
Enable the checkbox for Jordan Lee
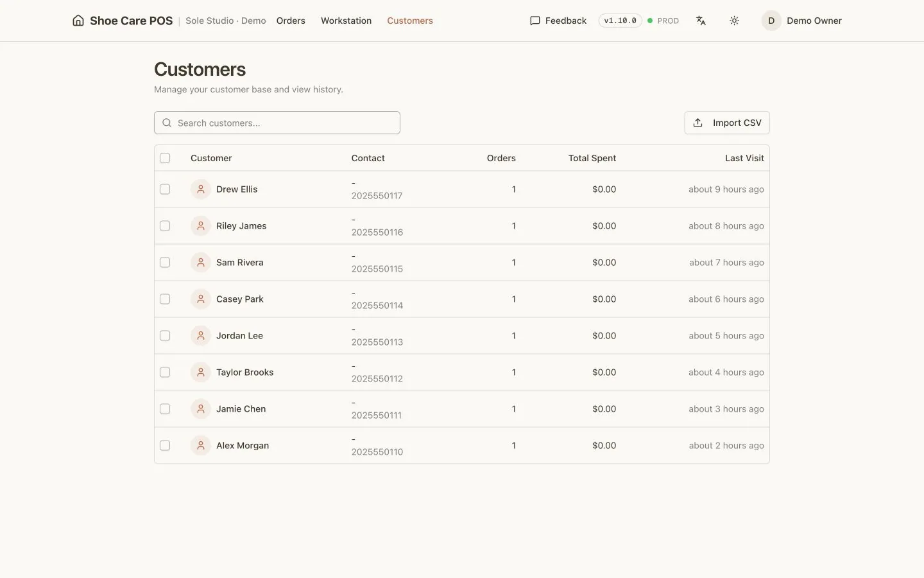click(165, 336)
